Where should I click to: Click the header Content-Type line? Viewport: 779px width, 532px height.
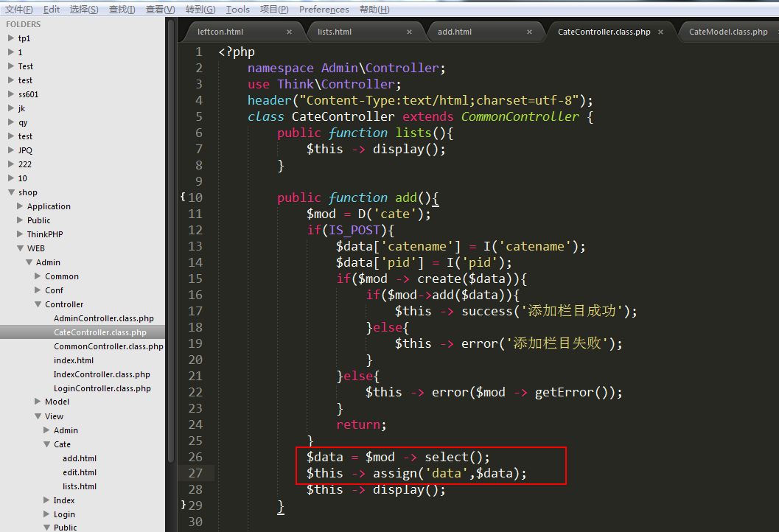(420, 100)
